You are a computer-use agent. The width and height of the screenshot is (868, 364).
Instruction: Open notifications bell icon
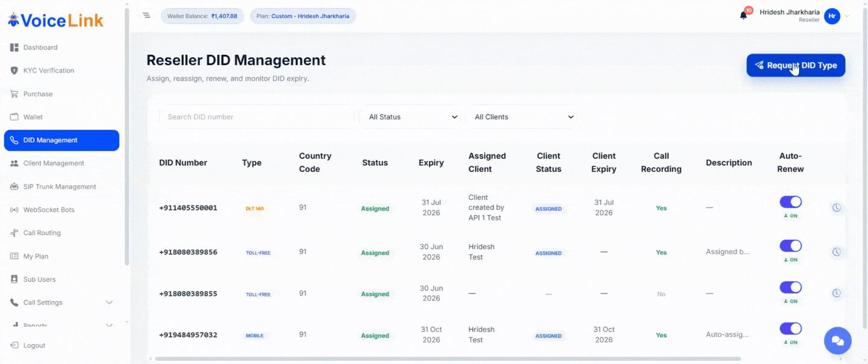[743, 16]
